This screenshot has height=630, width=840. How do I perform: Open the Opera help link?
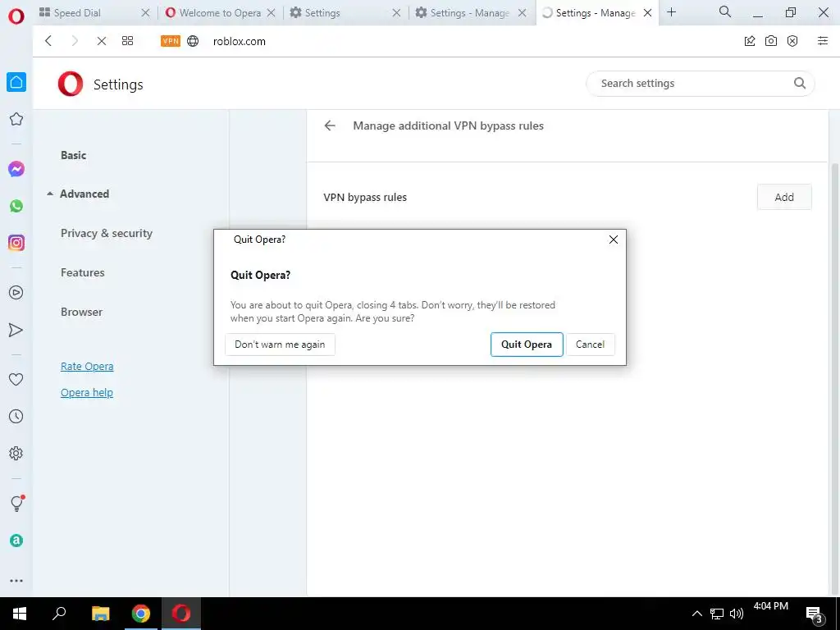[x=87, y=393]
